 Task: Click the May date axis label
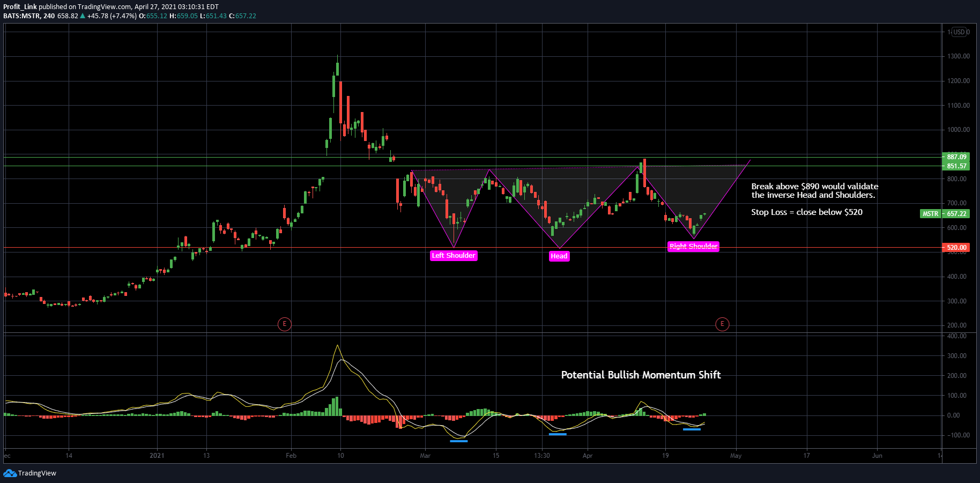coord(736,456)
